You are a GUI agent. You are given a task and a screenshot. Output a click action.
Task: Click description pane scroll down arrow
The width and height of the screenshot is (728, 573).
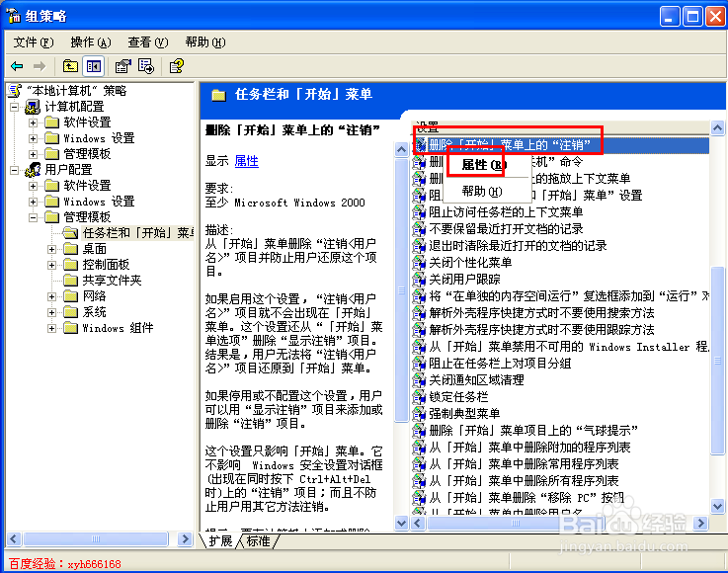[401, 524]
